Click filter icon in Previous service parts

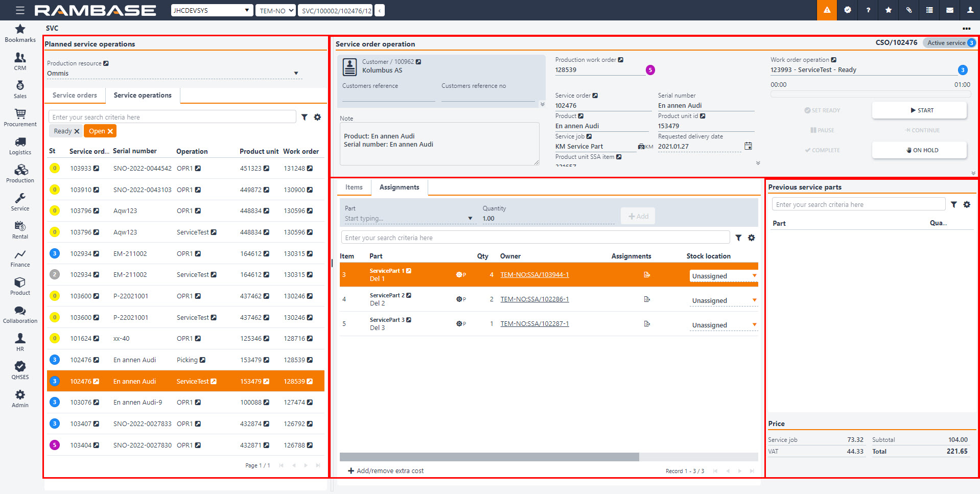pyautogui.click(x=953, y=204)
